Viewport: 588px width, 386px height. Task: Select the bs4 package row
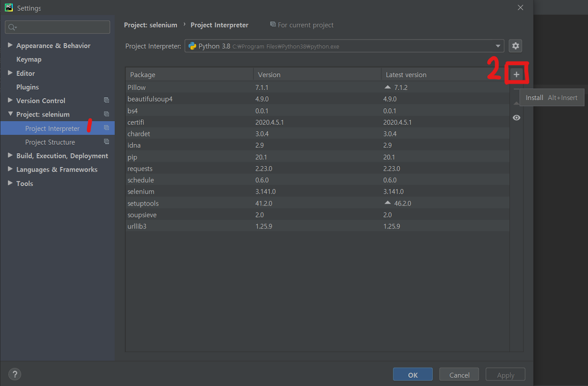click(x=317, y=111)
